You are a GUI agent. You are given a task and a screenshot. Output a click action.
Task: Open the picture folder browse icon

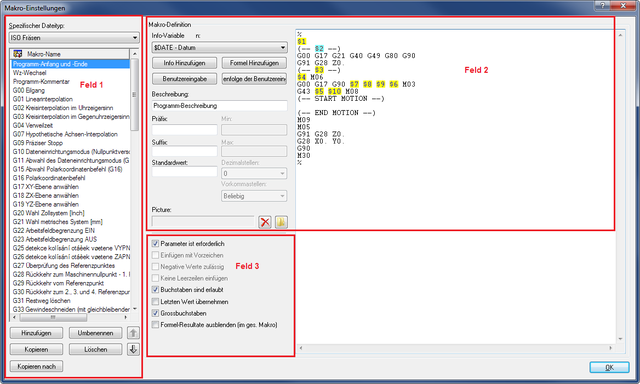click(x=281, y=222)
